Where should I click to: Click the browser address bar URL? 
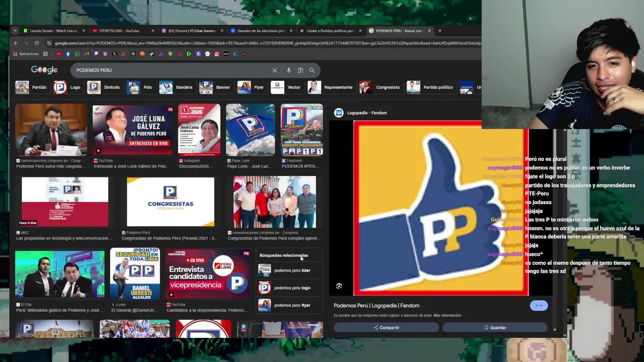[x=267, y=43]
